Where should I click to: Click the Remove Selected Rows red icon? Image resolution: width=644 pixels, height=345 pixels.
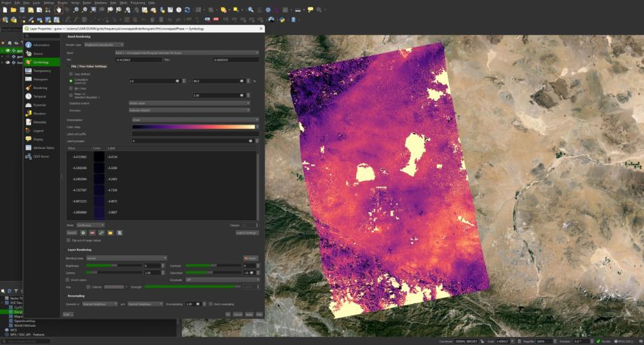(92, 233)
